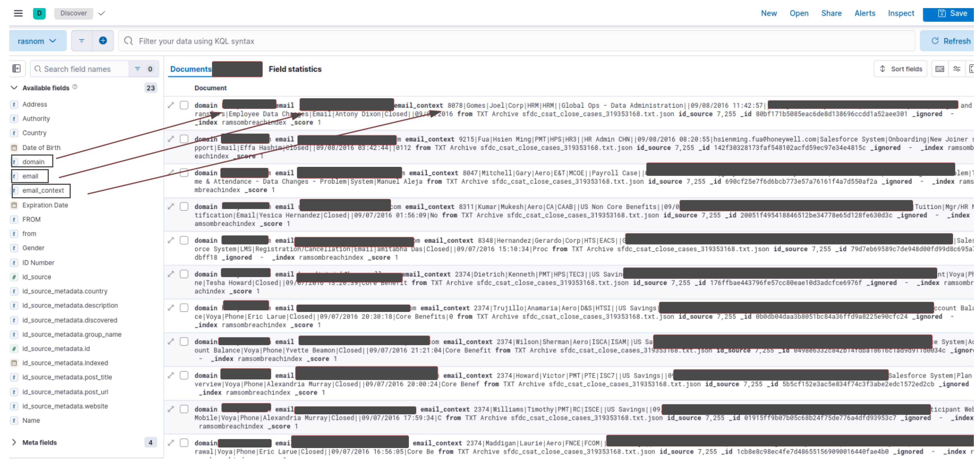Click the green D space avatar
Image resolution: width=980 pixels, height=464 pixels.
(39, 13)
